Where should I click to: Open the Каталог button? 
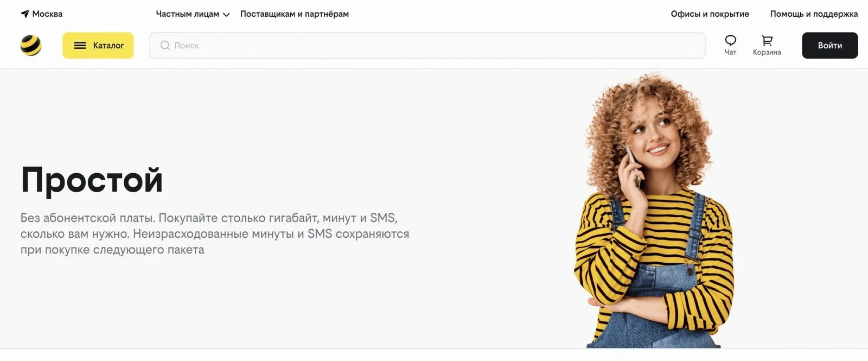(98, 46)
